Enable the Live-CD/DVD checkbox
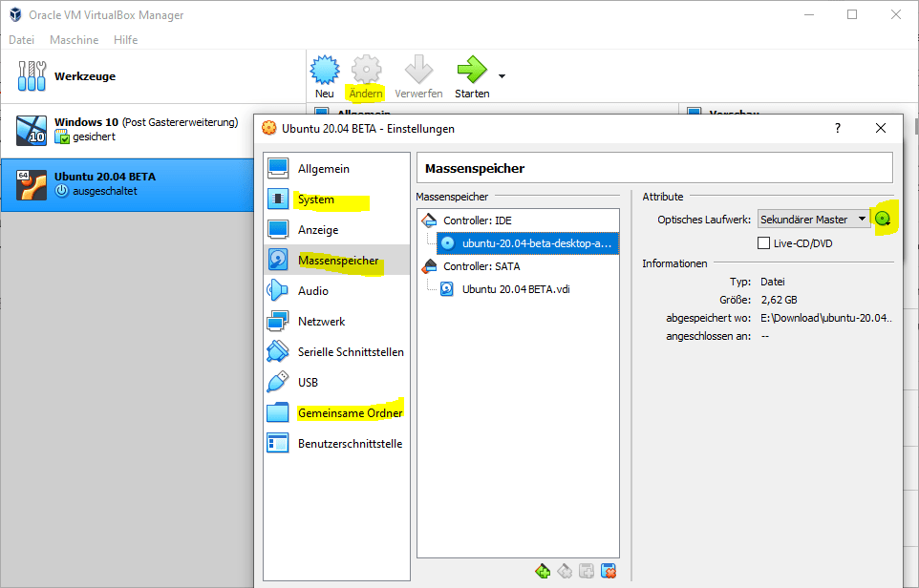This screenshot has width=919, height=588. point(763,243)
